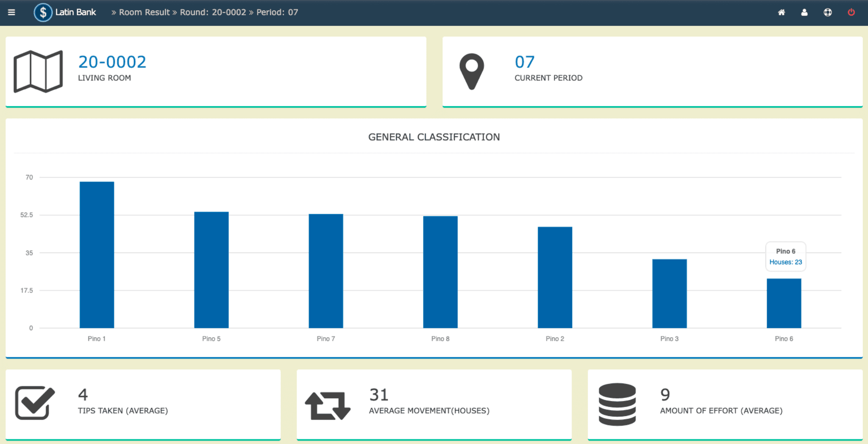Click the location pin icon for Current Period

471,71
